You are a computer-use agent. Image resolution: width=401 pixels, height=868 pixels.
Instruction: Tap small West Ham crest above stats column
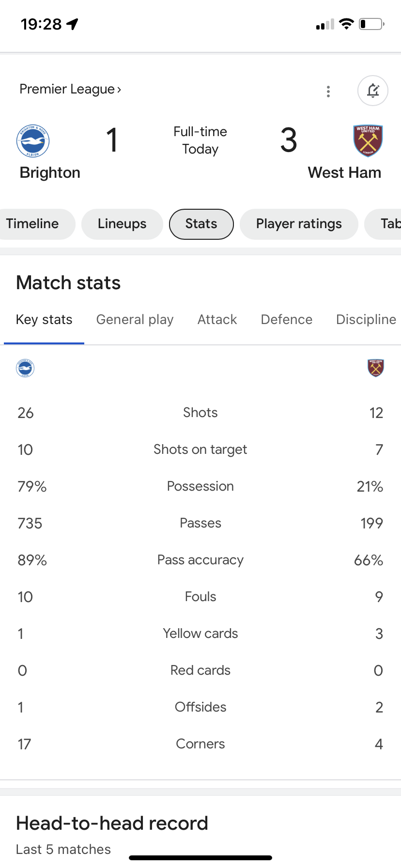(375, 368)
